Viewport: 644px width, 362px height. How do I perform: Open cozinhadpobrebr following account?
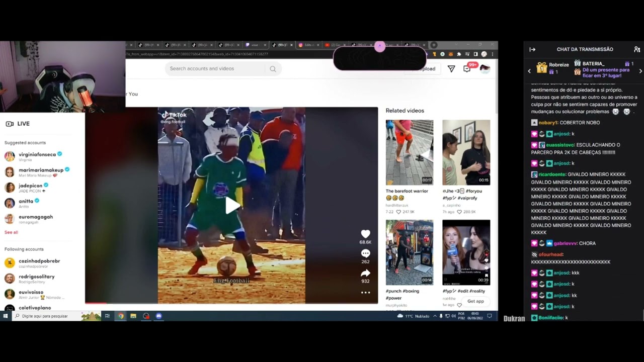(32, 263)
